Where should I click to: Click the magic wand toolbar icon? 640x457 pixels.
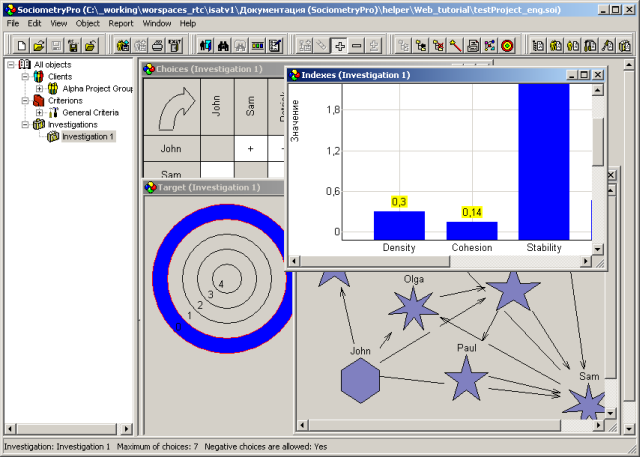[x=455, y=46]
